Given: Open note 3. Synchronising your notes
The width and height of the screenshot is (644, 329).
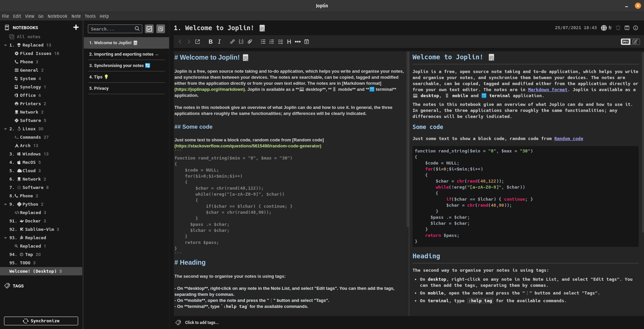Looking at the screenshot, I should click(126, 66).
